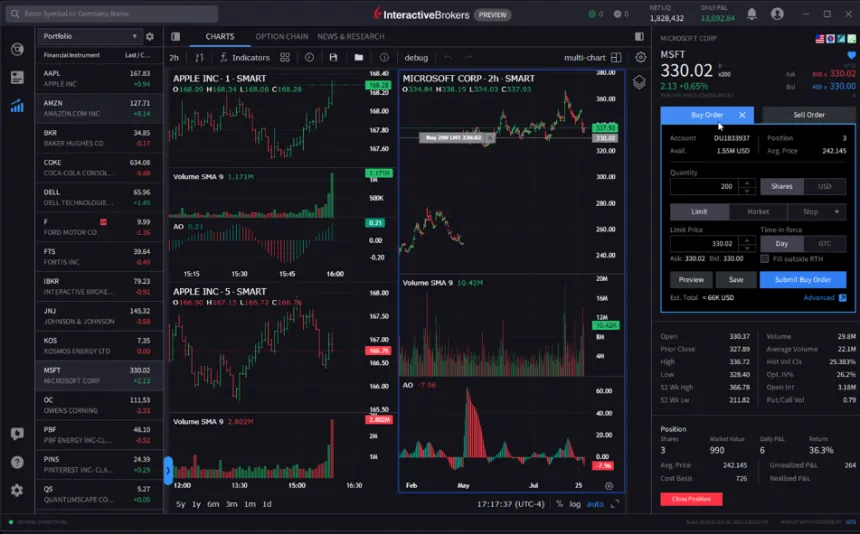The width and height of the screenshot is (860, 534).
Task: Undo last chart action
Action: [x=448, y=58]
